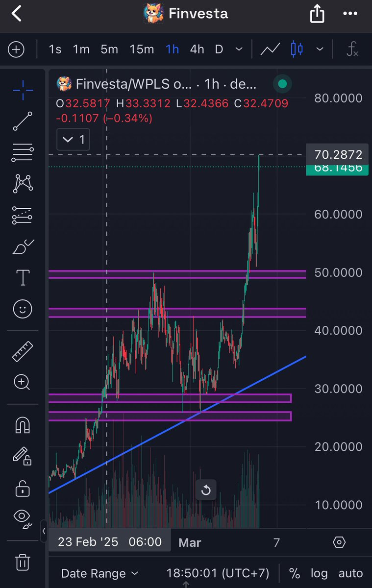The image size is (372, 588).
Task: Switch to the 5m timeframe
Action: coord(109,49)
